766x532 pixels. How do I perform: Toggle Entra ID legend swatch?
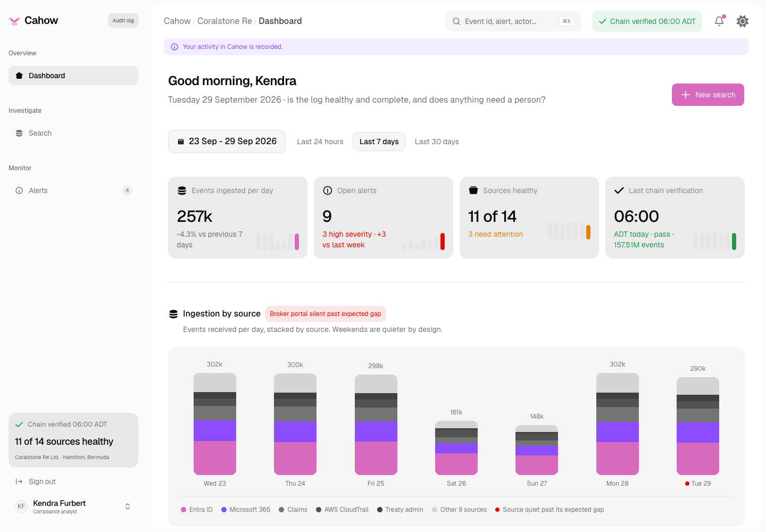pyautogui.click(x=184, y=510)
